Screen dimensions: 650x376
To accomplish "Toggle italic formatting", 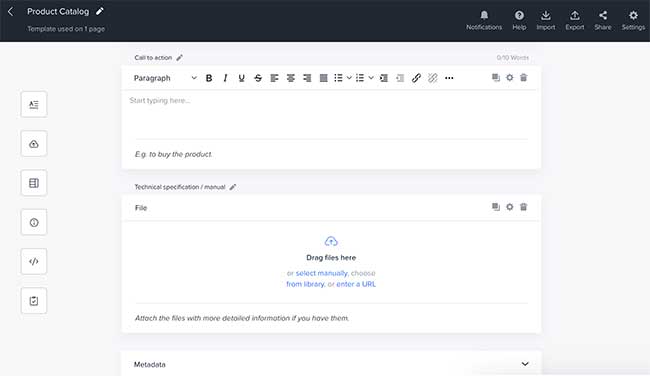I will 225,78.
